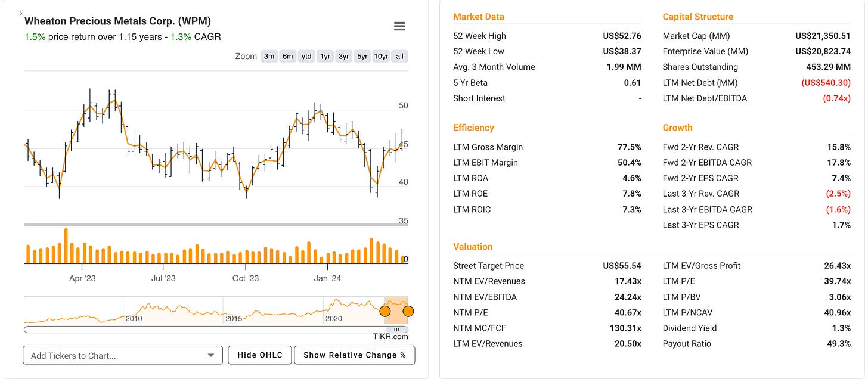Click the Valuation section heading
868x382 pixels.
[x=473, y=247]
